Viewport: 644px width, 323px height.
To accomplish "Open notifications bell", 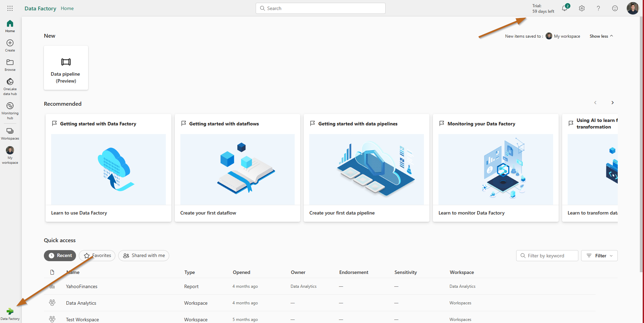I will tap(565, 8).
